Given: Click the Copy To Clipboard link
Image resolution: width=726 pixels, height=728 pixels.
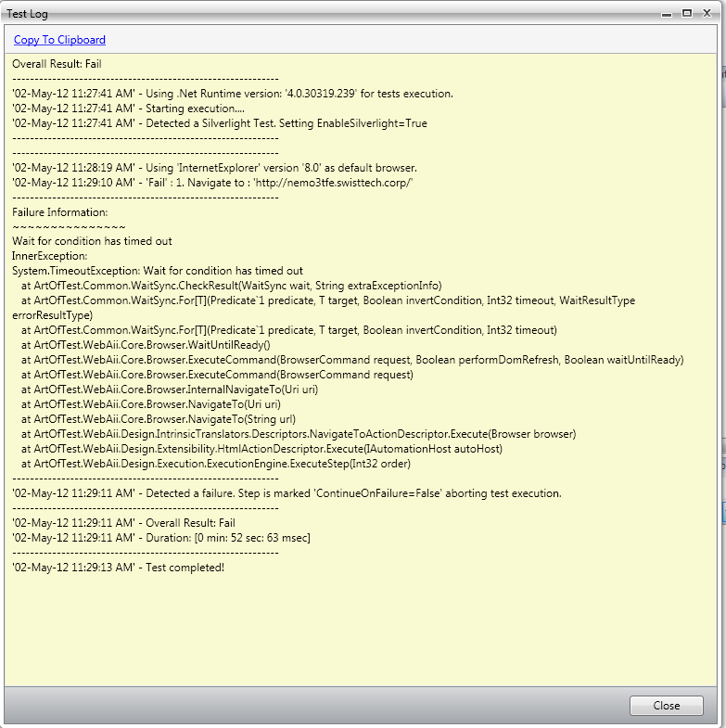Looking at the screenshot, I should [59, 40].
